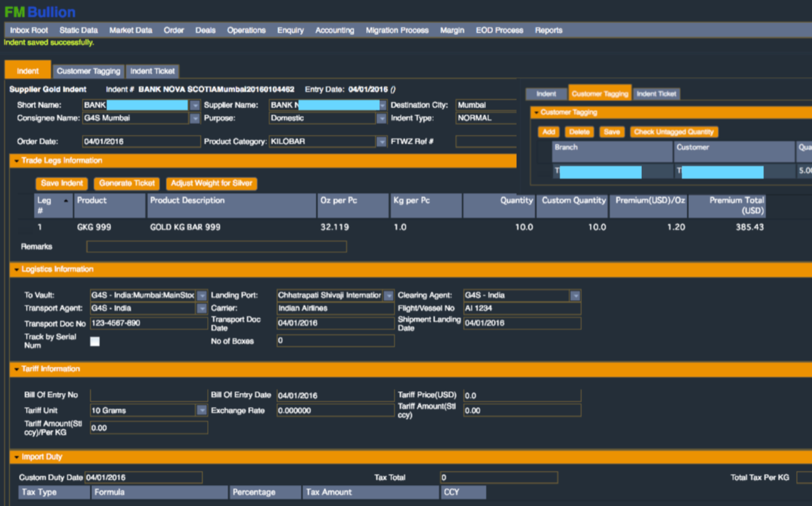Click Check Untagged Quantity button
Viewport: 812px width, 506px height.
[674, 132]
